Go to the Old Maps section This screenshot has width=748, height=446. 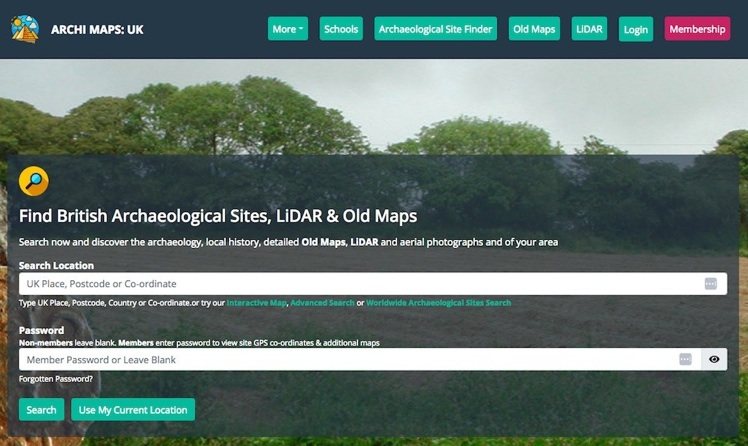coord(534,29)
